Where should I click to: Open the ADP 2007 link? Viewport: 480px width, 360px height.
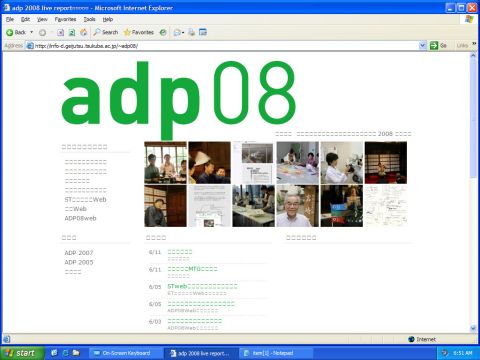79,253
